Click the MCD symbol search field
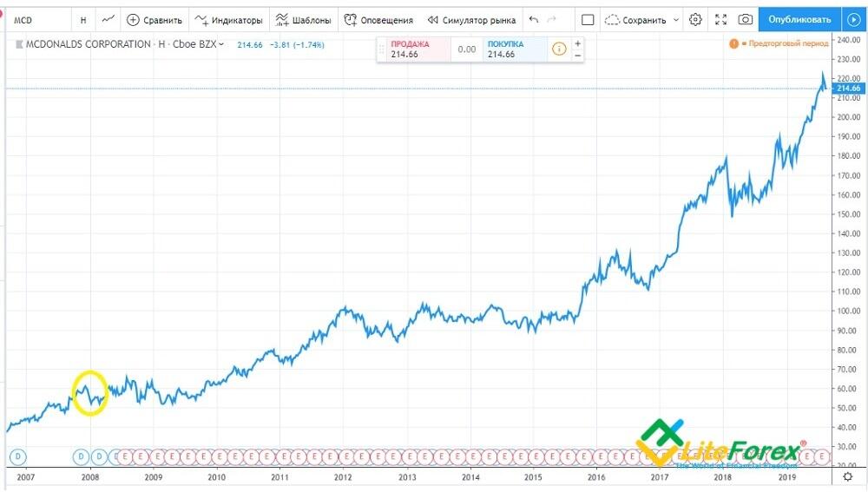 tap(40, 20)
